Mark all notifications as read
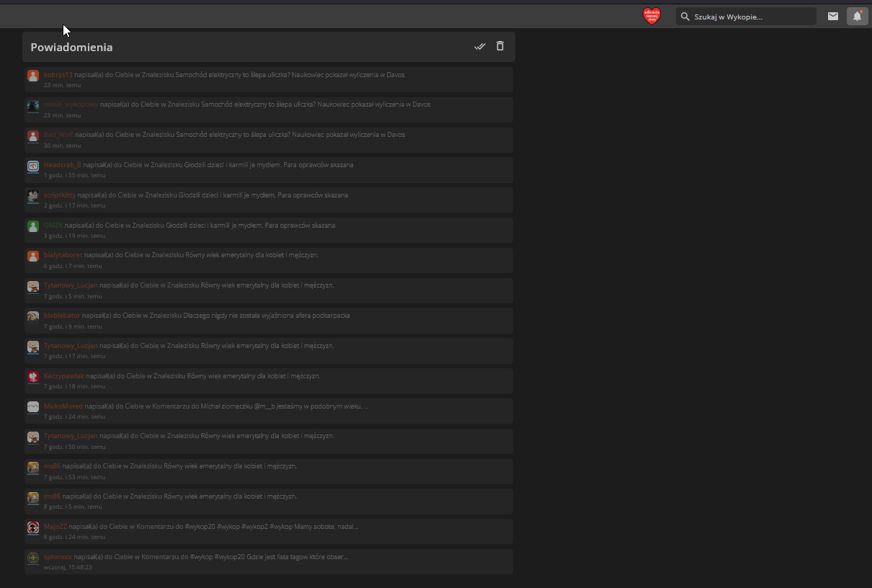The height and width of the screenshot is (588, 872). [480, 46]
